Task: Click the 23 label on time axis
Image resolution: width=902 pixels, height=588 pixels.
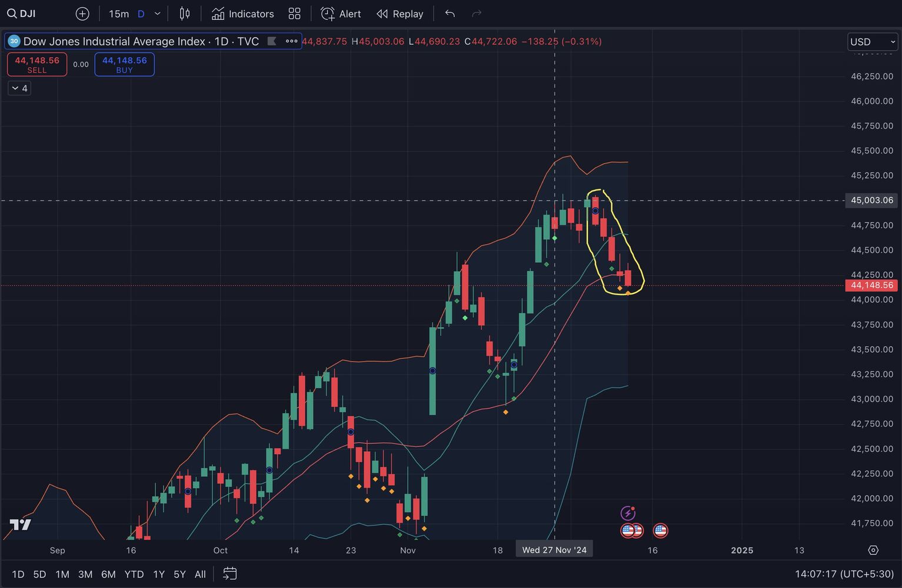Action: 351,550
